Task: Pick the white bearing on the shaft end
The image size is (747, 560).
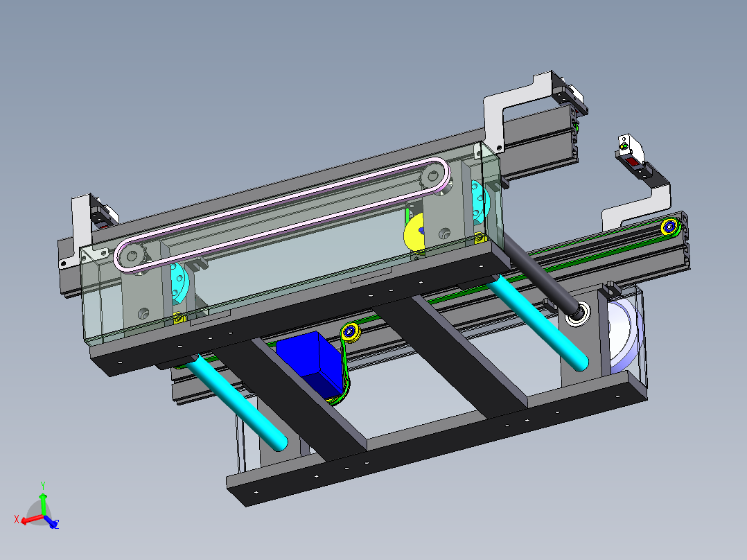Action: click(x=579, y=314)
